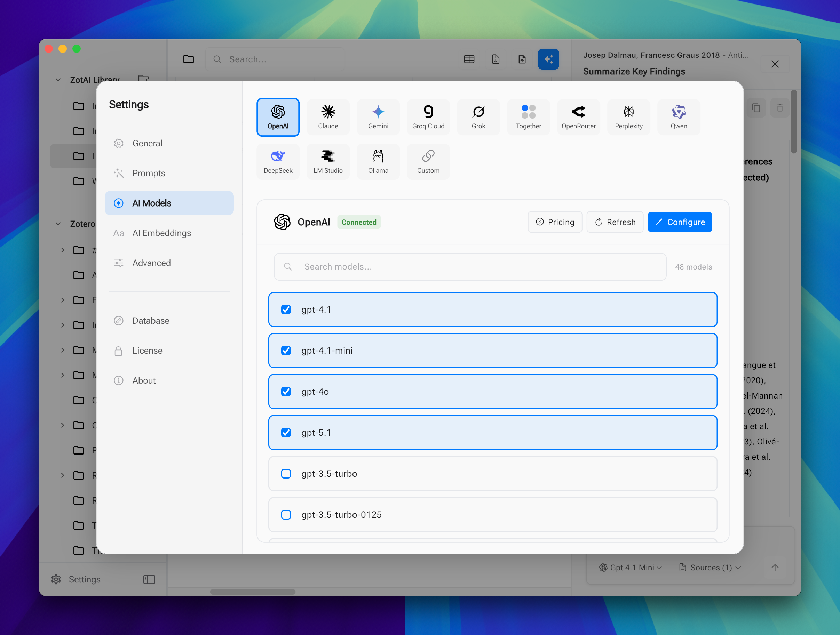Click the copy icon in the summary panel
This screenshot has width=840, height=635.
pos(756,108)
